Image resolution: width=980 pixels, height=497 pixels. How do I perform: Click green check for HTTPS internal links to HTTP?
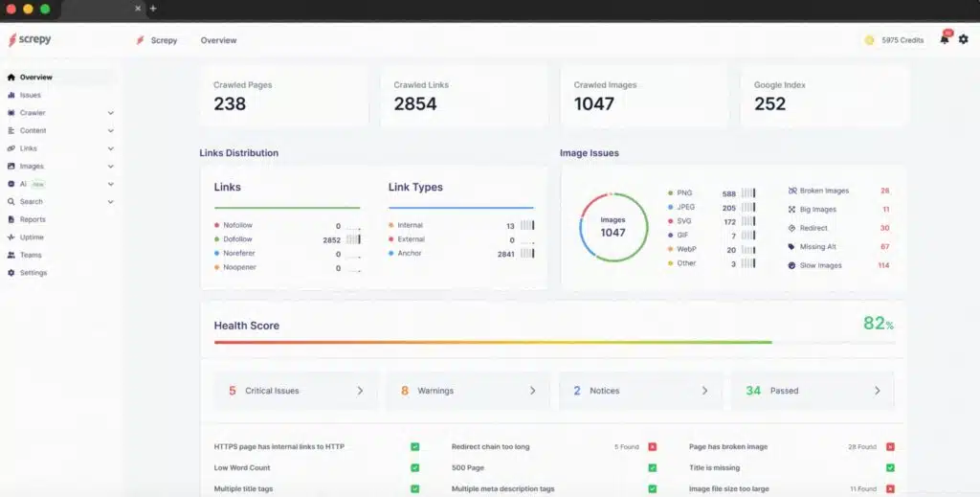coord(414,447)
